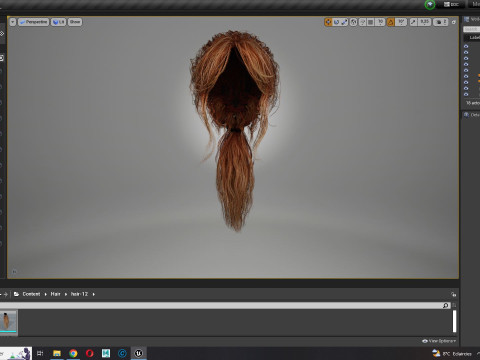Open viewport options arrow menu

(13, 22)
